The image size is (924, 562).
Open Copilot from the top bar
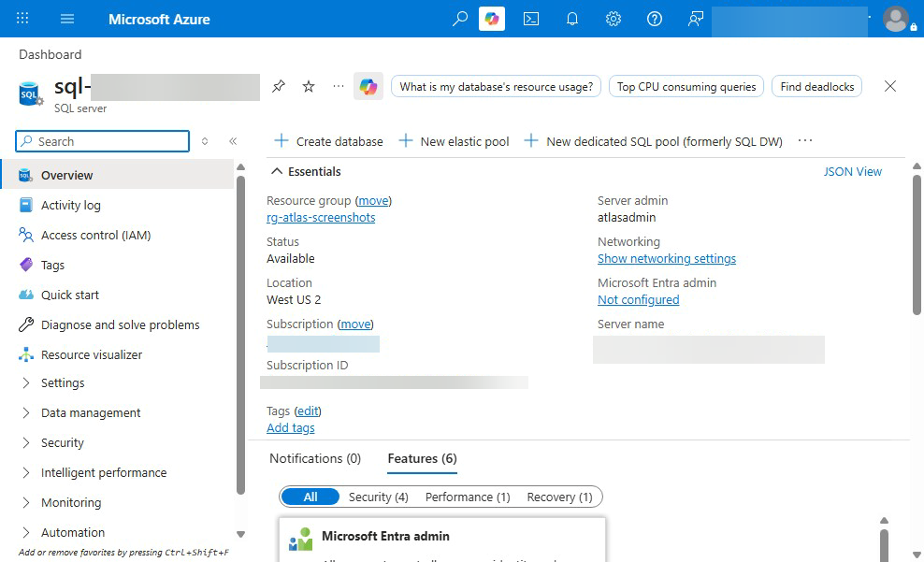pos(492,19)
